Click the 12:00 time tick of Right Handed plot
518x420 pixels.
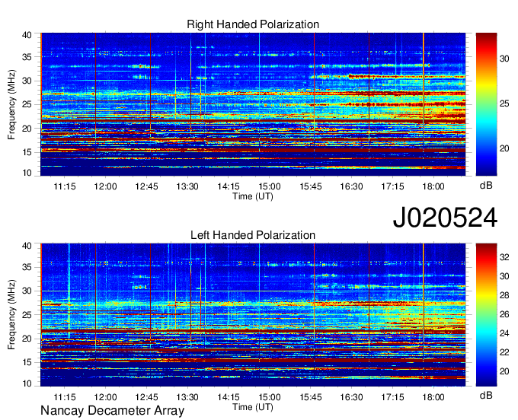pyautogui.click(x=105, y=186)
